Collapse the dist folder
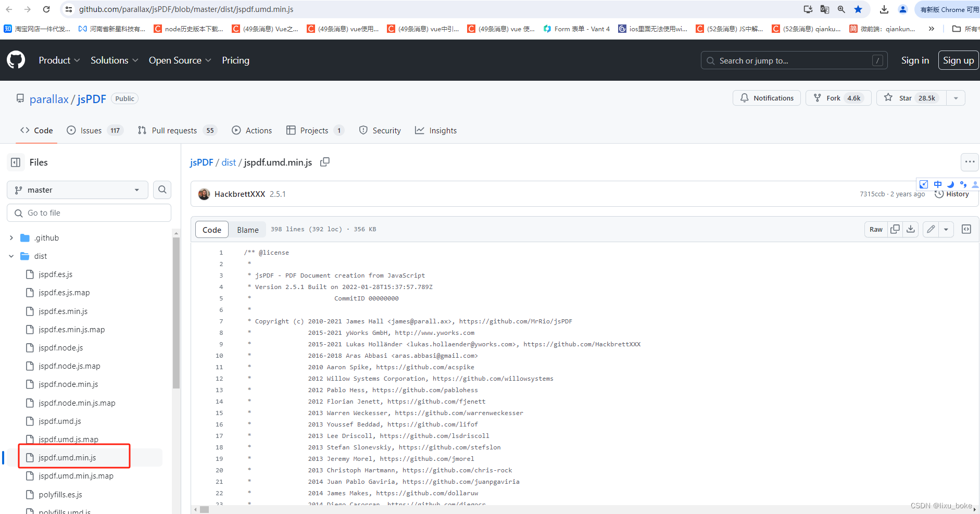The height and width of the screenshot is (514, 980). click(x=11, y=256)
